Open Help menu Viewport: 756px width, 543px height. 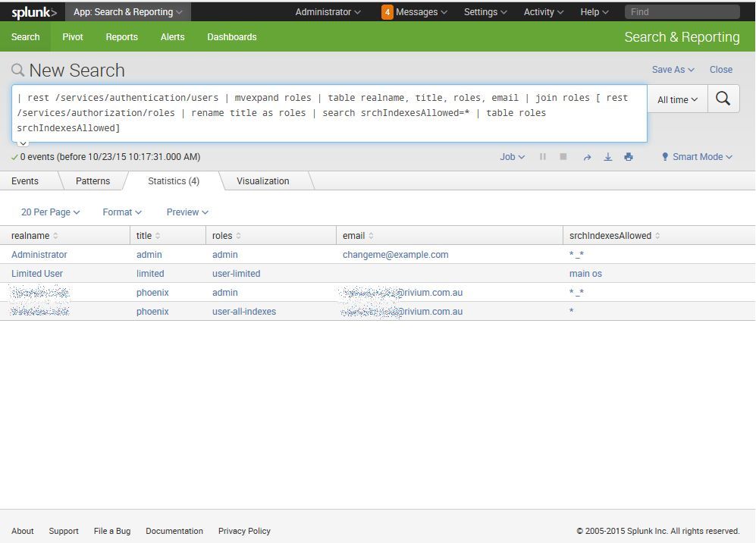pyautogui.click(x=594, y=12)
